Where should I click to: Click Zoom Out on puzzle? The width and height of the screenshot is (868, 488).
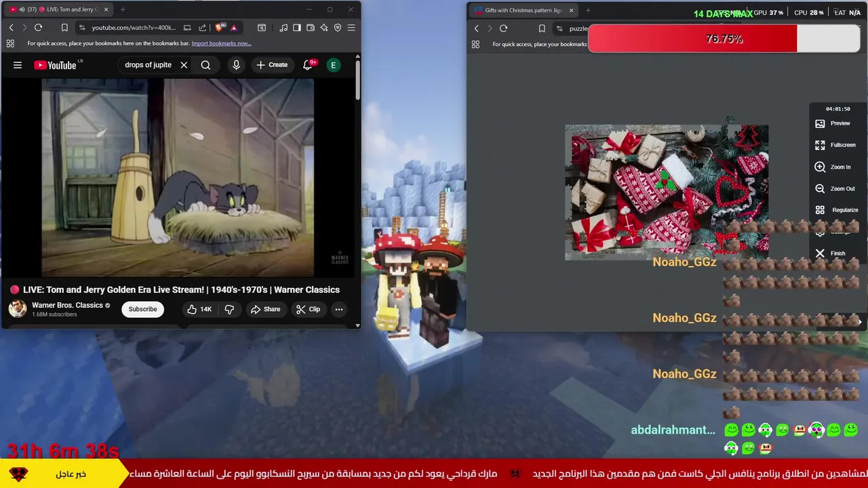pos(835,188)
